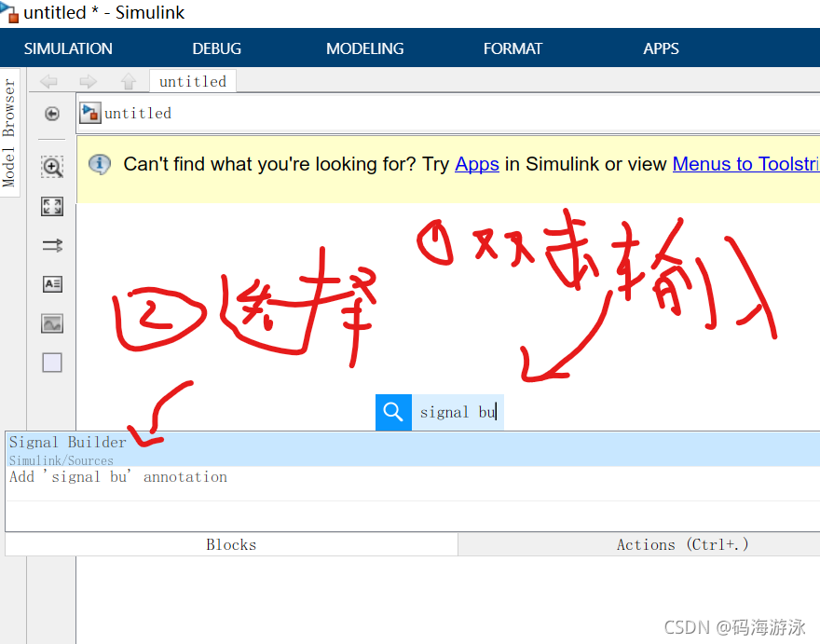820x644 pixels.
Task: Select the Area rectangle tool
Action: click(52, 363)
